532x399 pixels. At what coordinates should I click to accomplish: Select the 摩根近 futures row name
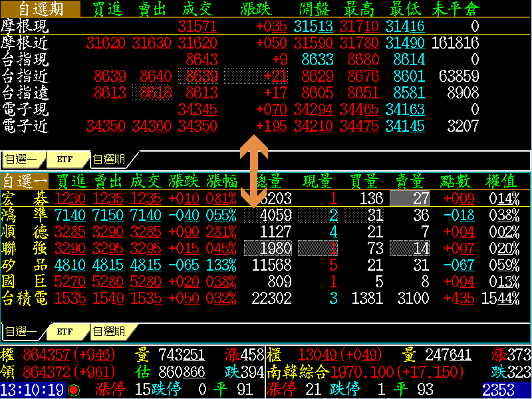tap(25, 43)
